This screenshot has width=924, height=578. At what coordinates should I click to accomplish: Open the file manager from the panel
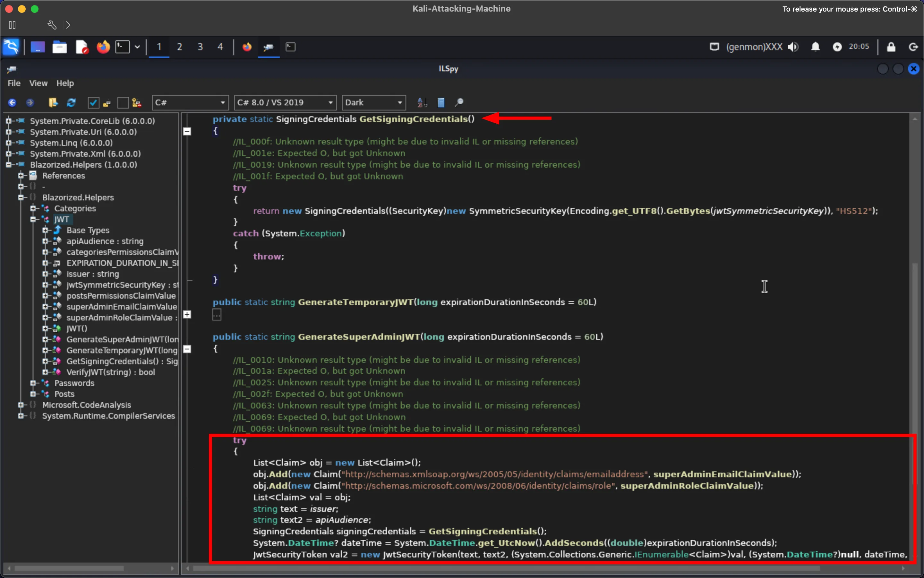tap(60, 47)
